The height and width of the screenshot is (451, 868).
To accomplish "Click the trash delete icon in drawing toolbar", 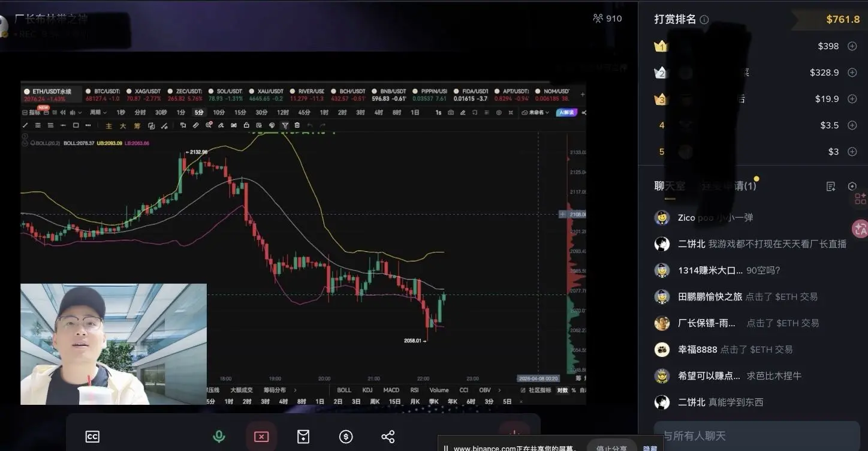I will click(x=297, y=125).
